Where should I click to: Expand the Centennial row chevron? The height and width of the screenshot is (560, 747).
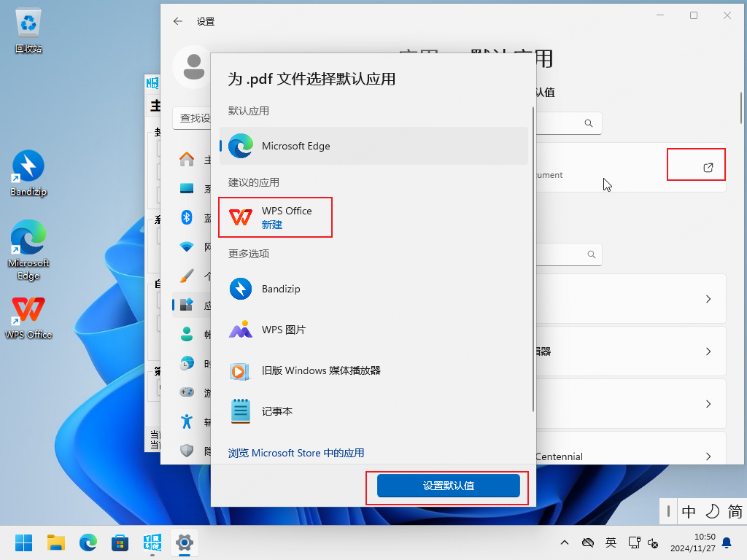click(707, 456)
